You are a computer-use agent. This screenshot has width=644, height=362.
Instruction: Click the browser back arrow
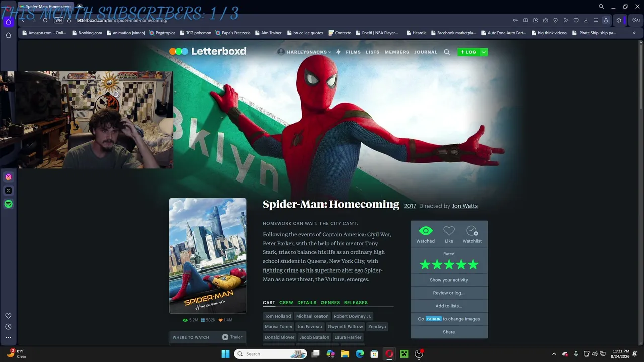(23, 20)
